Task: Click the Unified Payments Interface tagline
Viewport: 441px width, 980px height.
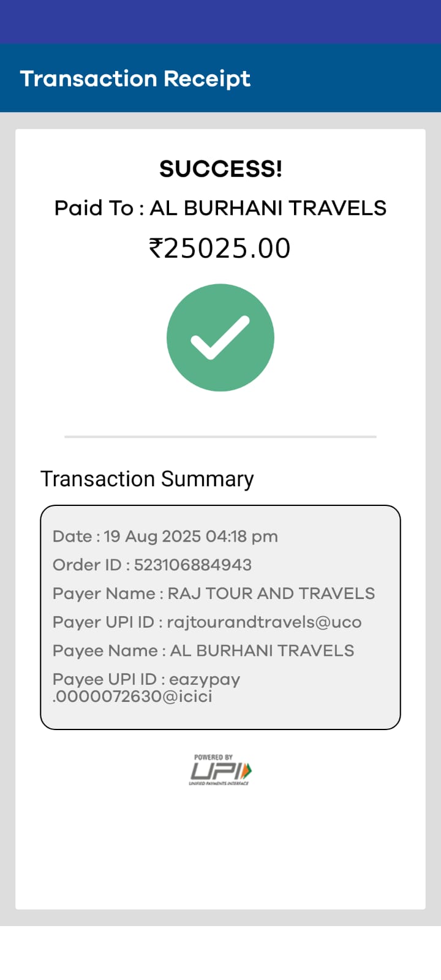Action: tap(219, 783)
